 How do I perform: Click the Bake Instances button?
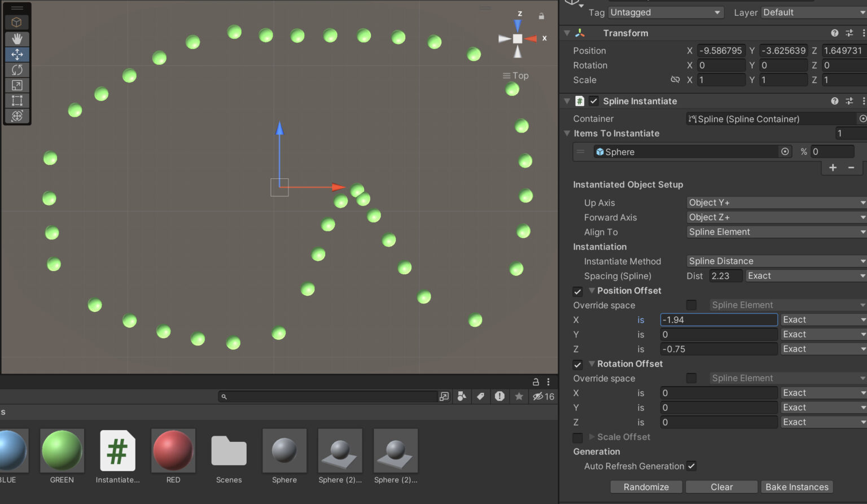pyautogui.click(x=796, y=487)
